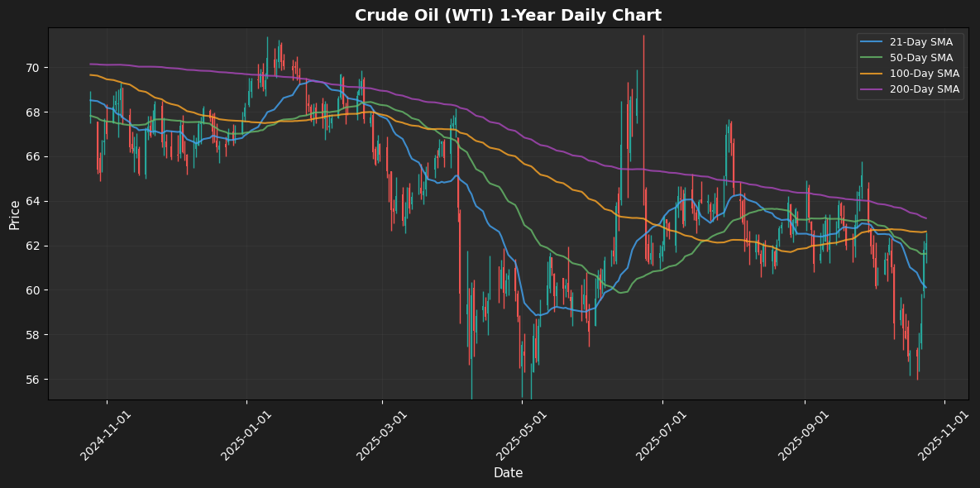980x488 pixels.
Task: Click the orange 100-Day SMA legend line swatch
Action: [874, 74]
